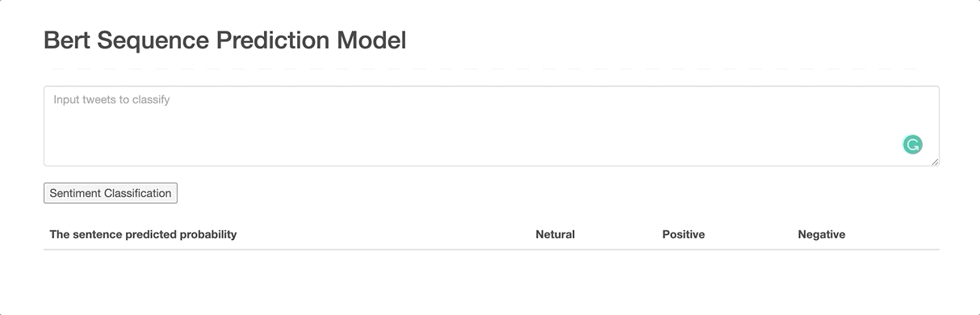Click the placeholder text 'Input tweets to classify'

point(111,100)
